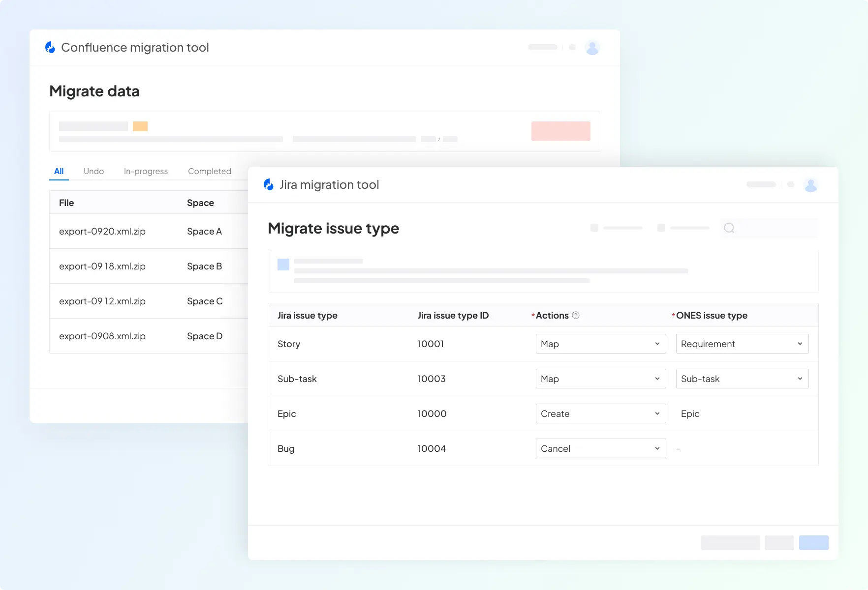The height and width of the screenshot is (590, 868).
Task: Click the notification dot icon in Confluence header
Action: [572, 47]
